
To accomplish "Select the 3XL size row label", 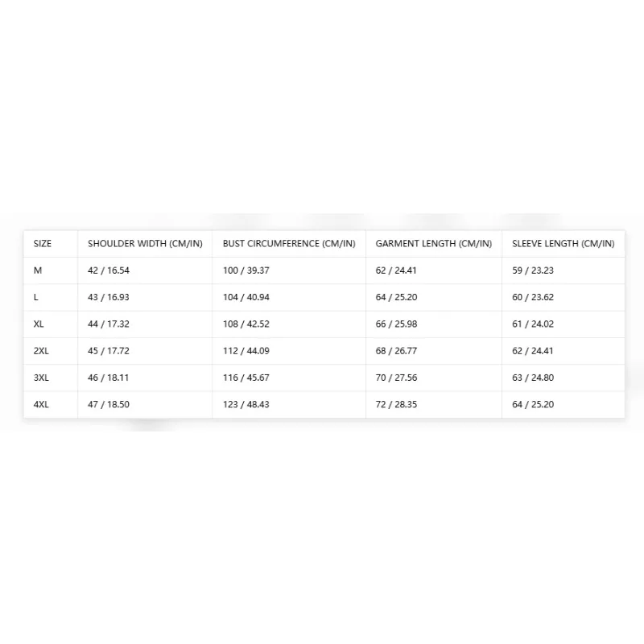I will click(x=41, y=378).
